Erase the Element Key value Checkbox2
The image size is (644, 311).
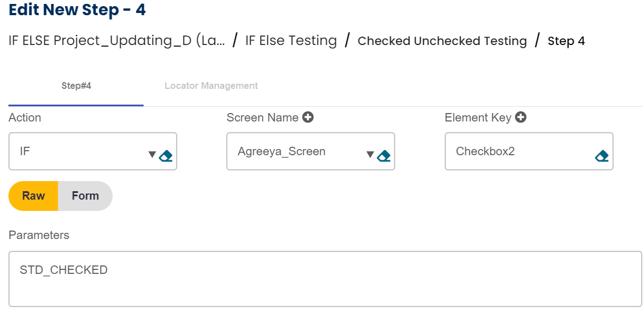602,156
